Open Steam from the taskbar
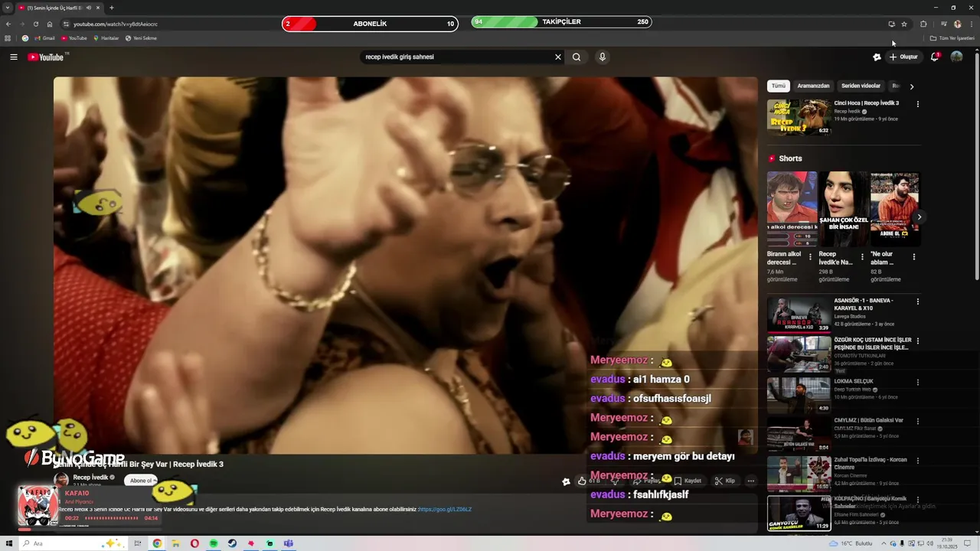The image size is (980, 551). click(232, 543)
